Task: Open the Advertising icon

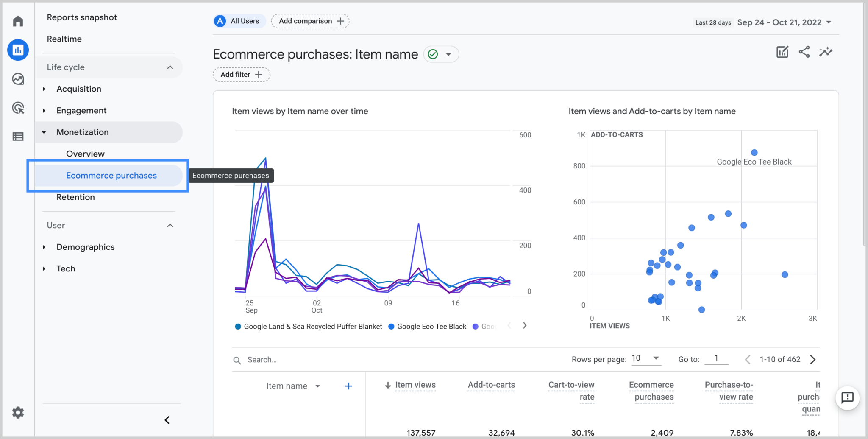Action: pyautogui.click(x=18, y=108)
